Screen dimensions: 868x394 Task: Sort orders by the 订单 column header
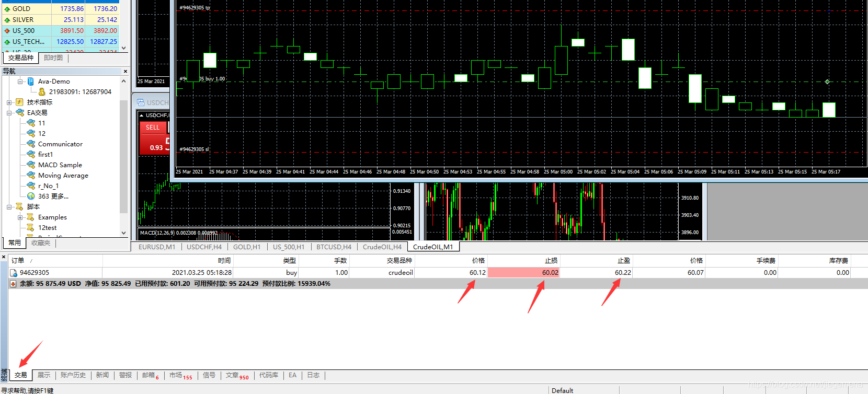55,261
